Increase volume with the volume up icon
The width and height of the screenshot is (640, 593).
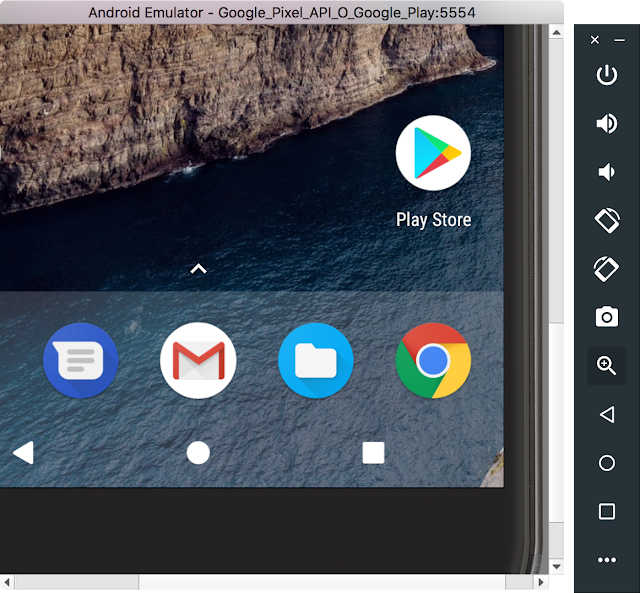point(607,123)
